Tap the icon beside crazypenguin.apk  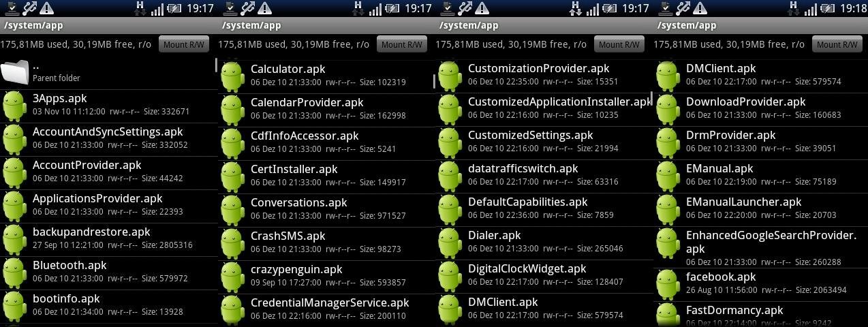click(x=233, y=276)
